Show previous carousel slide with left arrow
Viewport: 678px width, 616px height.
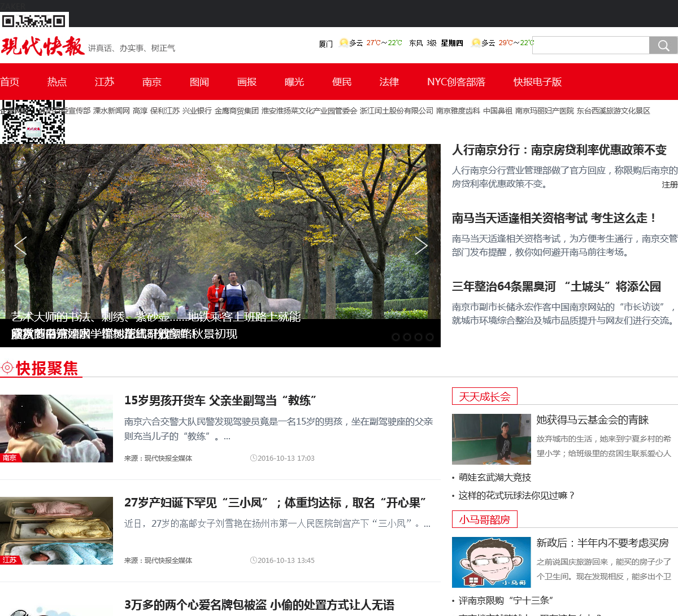click(x=20, y=246)
